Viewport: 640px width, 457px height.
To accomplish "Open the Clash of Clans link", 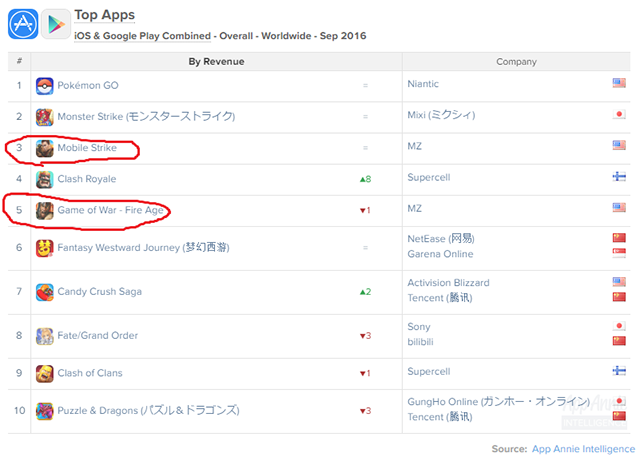I will tap(90, 373).
